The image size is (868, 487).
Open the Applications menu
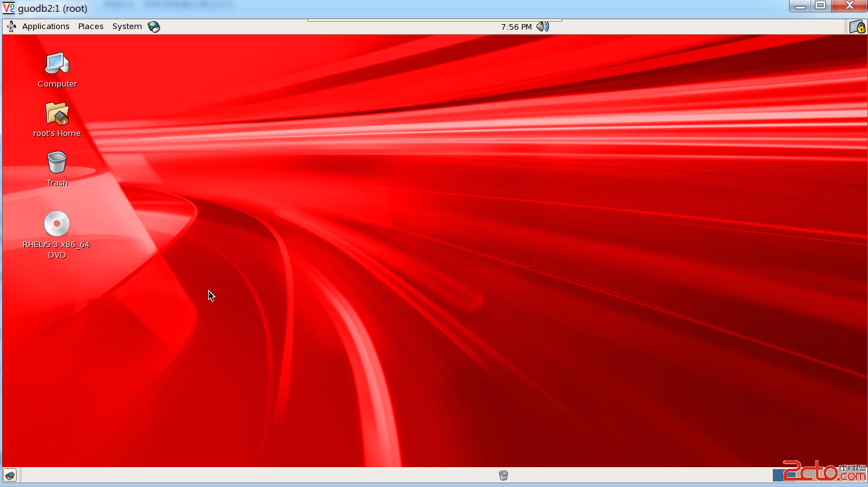point(45,27)
